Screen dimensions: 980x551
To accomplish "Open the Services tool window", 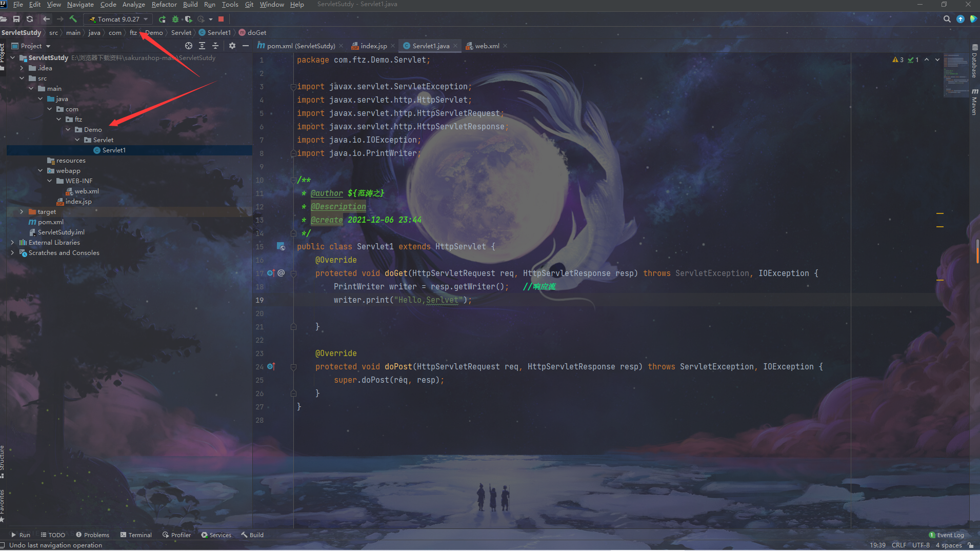I will pos(216,535).
